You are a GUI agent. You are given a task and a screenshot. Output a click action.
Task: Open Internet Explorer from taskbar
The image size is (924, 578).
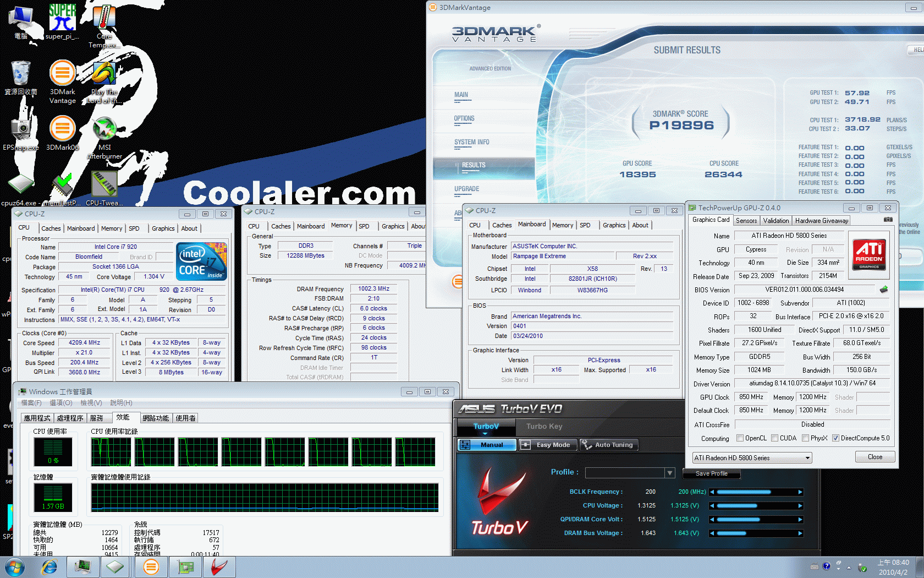point(50,567)
